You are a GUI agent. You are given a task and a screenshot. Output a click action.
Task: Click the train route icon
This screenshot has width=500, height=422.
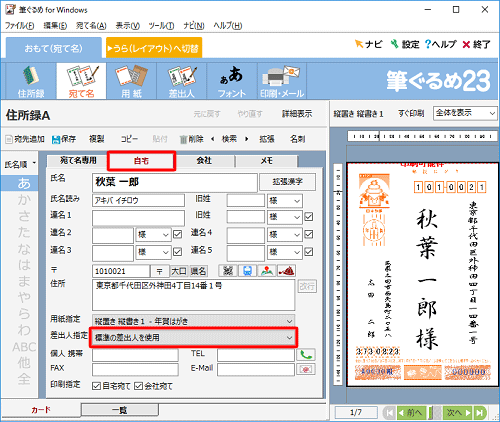point(247,271)
